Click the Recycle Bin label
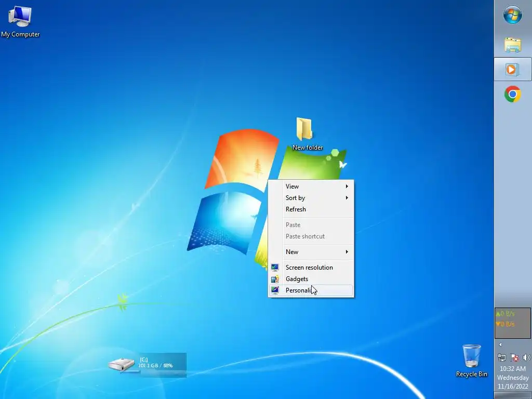The height and width of the screenshot is (399, 532). (x=472, y=374)
